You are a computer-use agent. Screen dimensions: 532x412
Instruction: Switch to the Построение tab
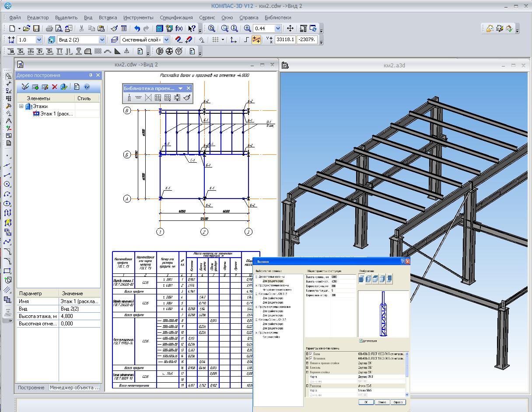[31, 388]
